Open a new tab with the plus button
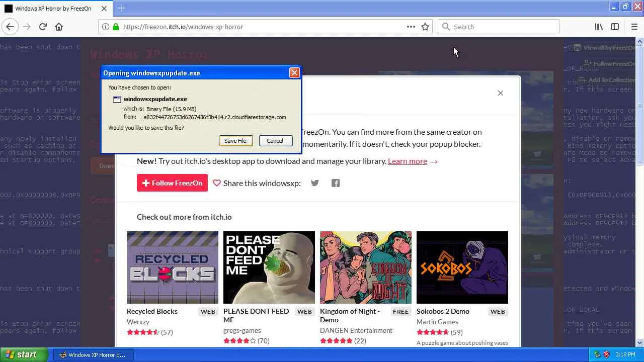This screenshot has width=644, height=362. (x=121, y=9)
